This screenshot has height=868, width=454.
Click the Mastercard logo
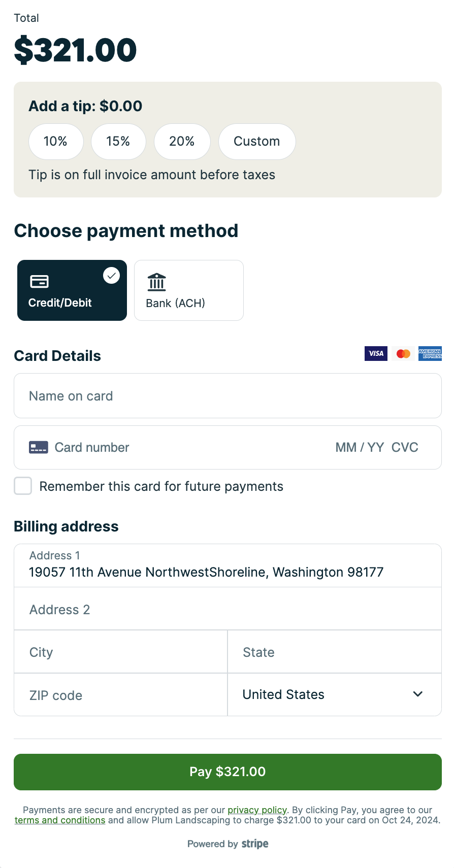pos(403,354)
